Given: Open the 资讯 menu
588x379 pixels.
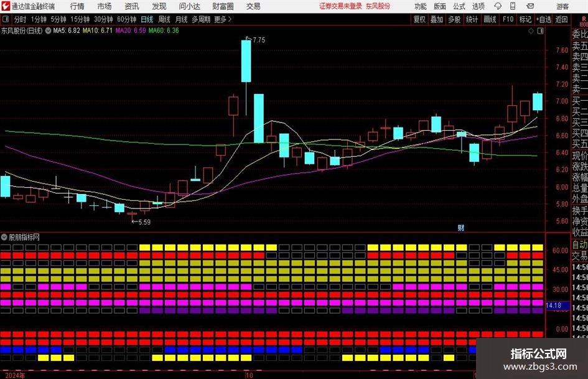Looking at the screenshot, I should tap(132, 6).
